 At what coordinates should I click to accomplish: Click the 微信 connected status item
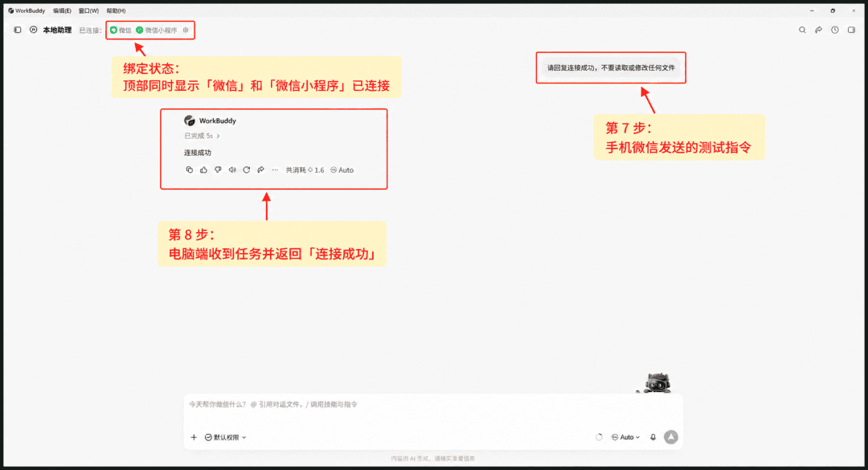[x=121, y=31]
